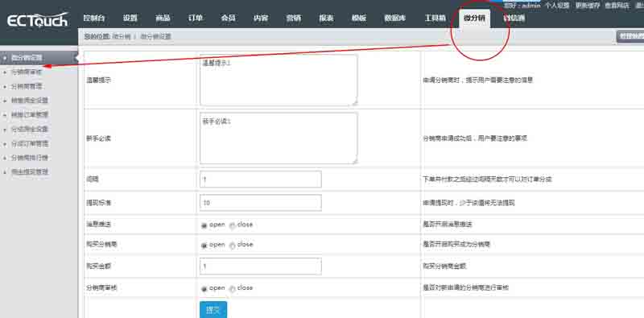This screenshot has height=318, width=644.
Task: Select close for 购买分销商
Action: coord(232,246)
